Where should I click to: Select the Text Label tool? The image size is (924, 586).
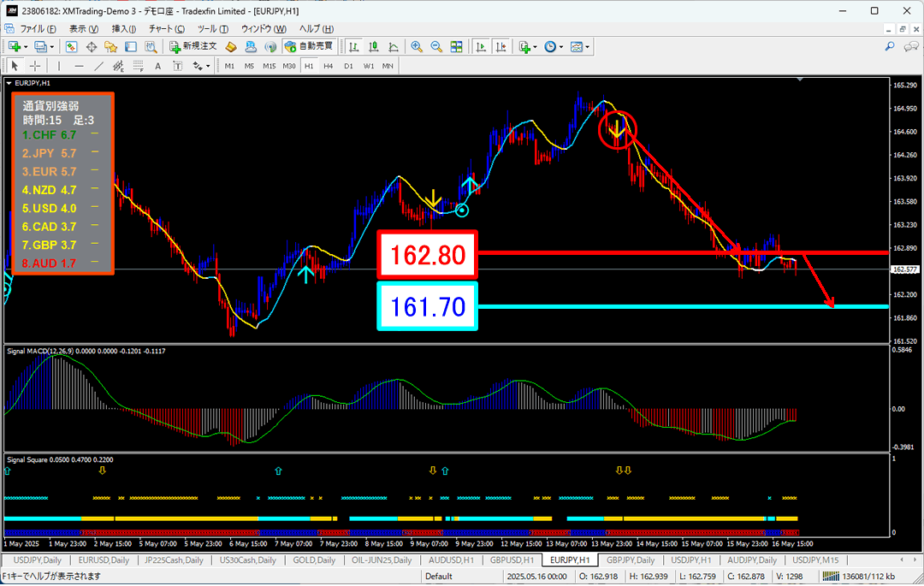tap(177, 66)
